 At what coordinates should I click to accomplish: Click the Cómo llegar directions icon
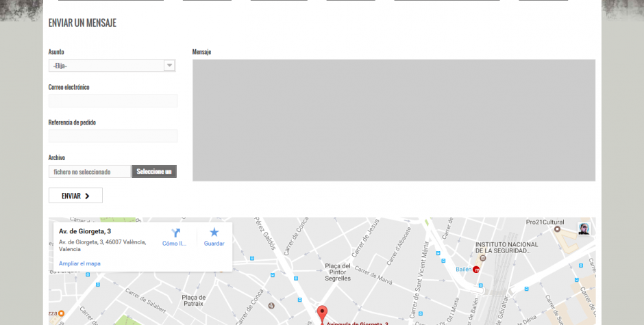point(176,233)
